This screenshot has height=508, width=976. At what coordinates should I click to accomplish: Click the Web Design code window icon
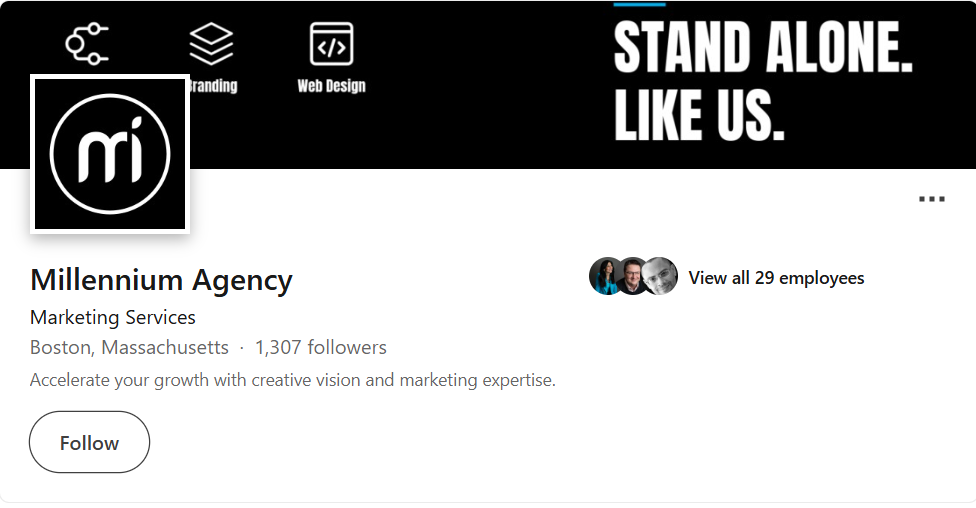tap(331, 44)
